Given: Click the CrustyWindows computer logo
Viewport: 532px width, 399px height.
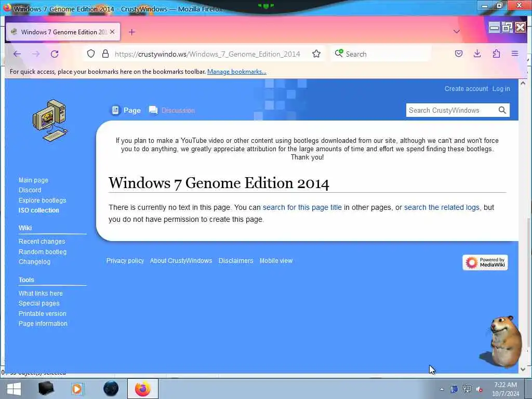Looking at the screenshot, I should tap(50, 120).
